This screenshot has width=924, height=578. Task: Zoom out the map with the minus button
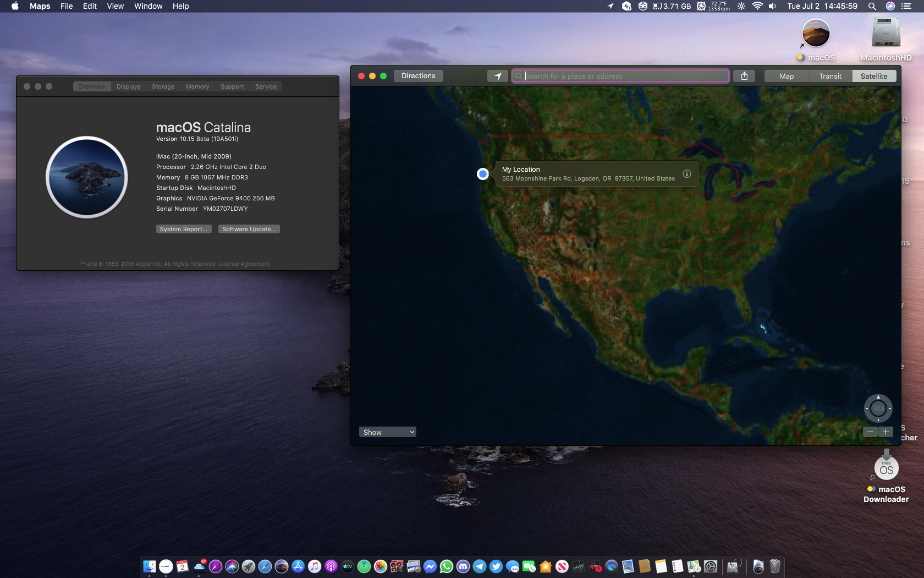click(x=870, y=432)
